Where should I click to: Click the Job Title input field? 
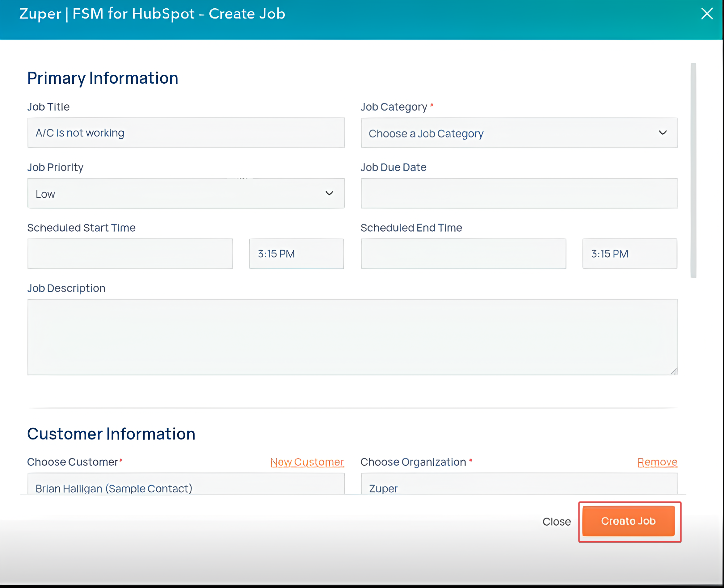tap(186, 133)
